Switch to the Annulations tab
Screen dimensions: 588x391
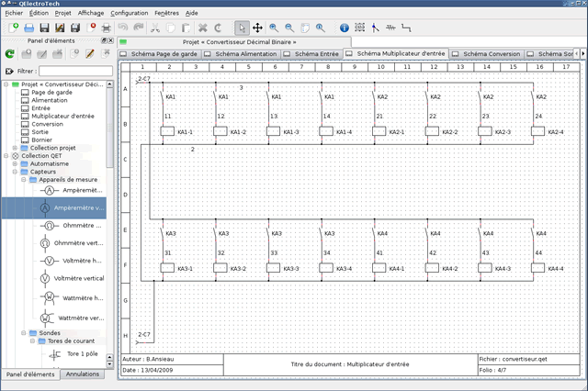tap(83, 374)
